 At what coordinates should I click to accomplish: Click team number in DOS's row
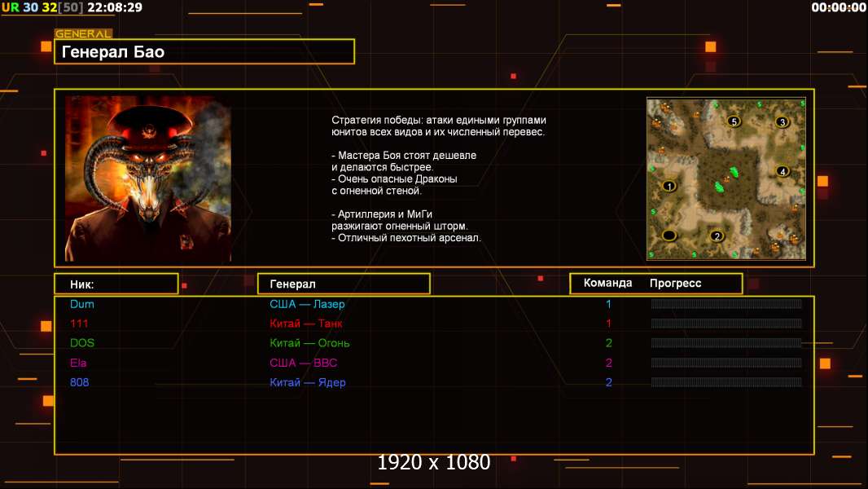click(x=608, y=343)
